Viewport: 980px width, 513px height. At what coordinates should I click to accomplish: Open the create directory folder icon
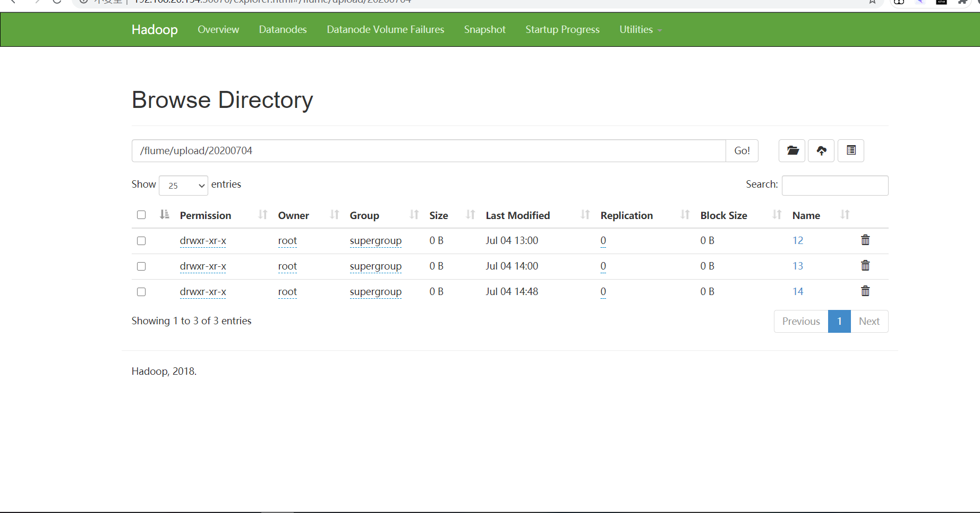pyautogui.click(x=791, y=150)
